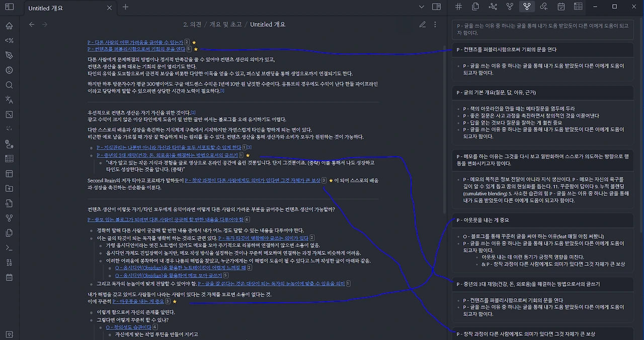Open the calendar-check sidebar tab
The width and height of the screenshot is (644, 340).
pyautogui.click(x=561, y=7)
